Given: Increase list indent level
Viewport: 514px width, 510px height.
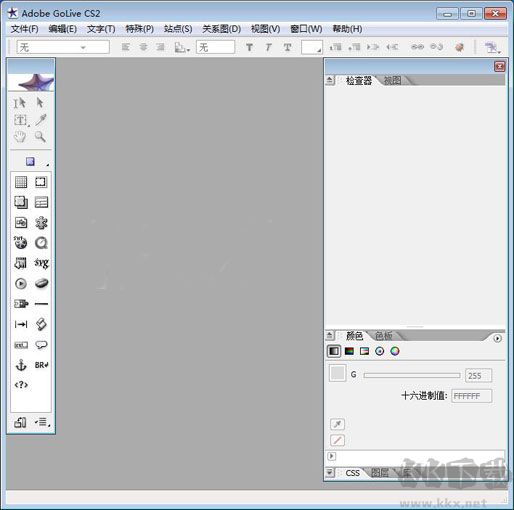Looking at the screenshot, I should click(x=373, y=47).
